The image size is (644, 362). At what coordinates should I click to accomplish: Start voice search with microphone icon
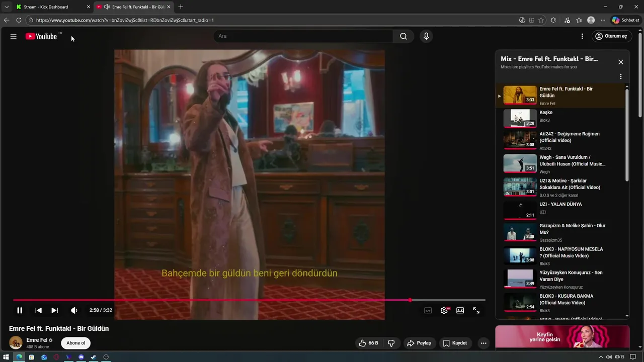point(426,36)
